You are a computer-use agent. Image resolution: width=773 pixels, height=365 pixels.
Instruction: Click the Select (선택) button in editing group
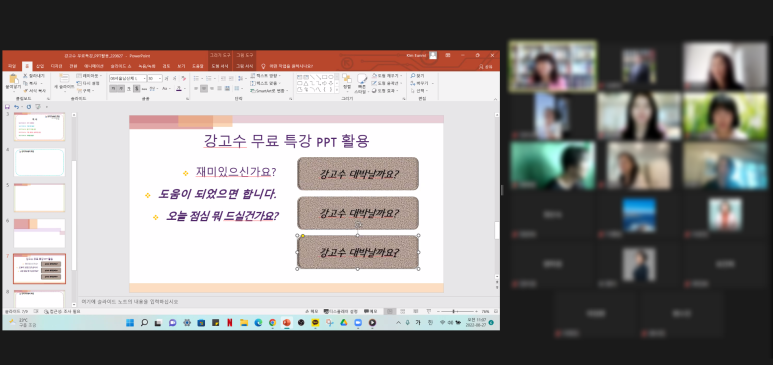[x=419, y=91]
